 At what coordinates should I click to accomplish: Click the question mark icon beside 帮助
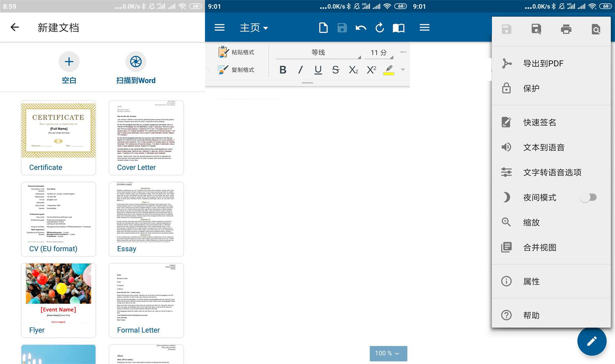[507, 315]
